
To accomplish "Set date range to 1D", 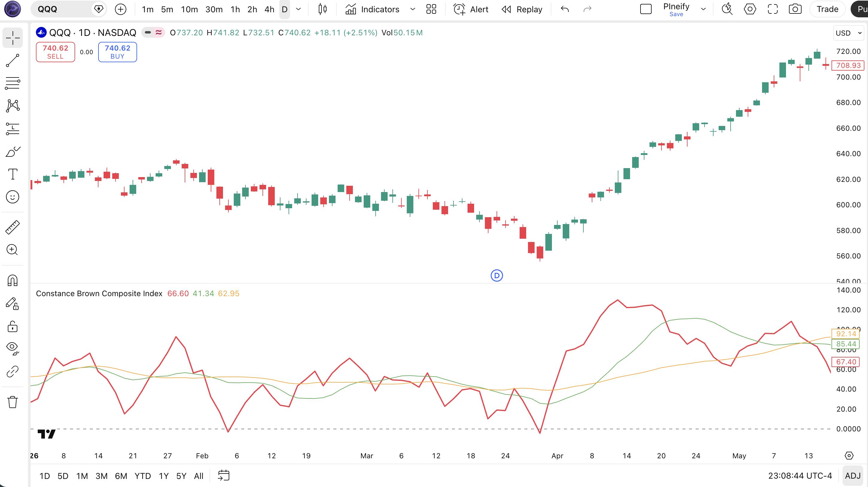I will (45, 476).
